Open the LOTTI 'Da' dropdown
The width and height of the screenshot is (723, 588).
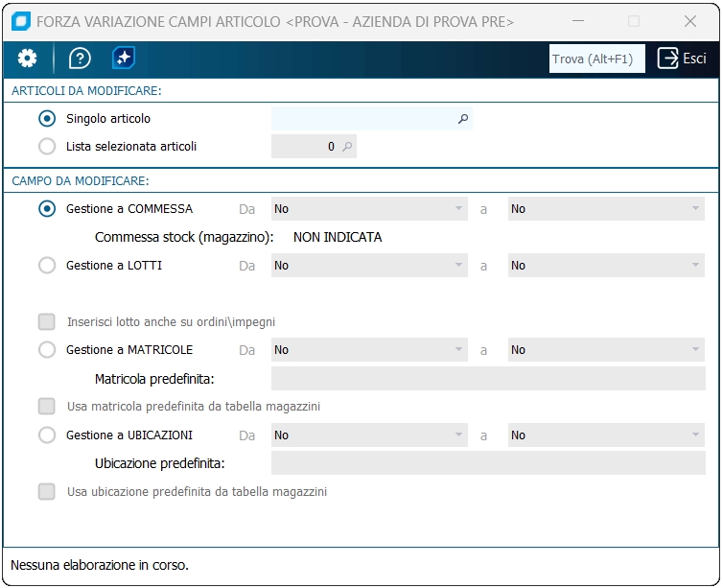[369, 265]
